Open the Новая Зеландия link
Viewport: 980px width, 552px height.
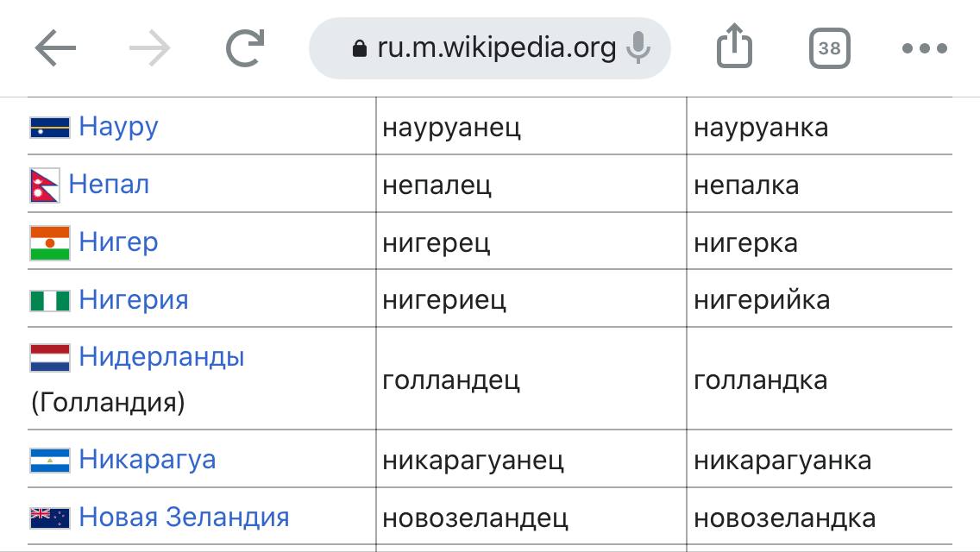[x=184, y=517]
